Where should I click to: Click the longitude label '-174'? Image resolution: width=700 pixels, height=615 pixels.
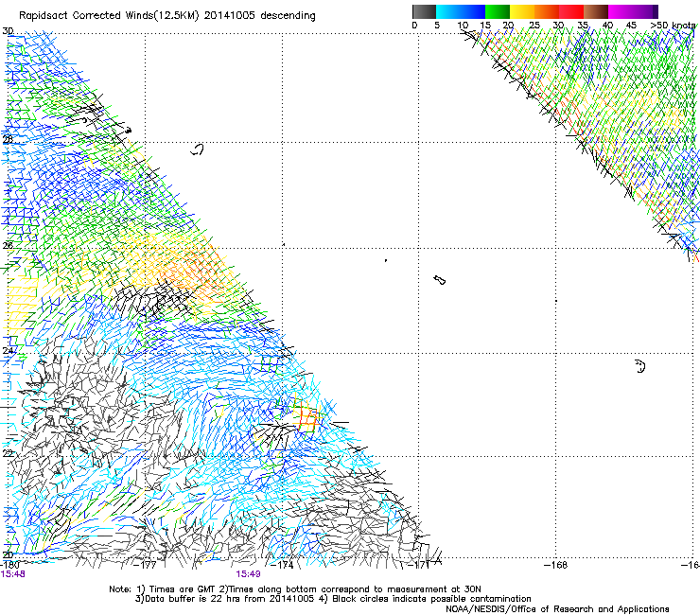click(283, 565)
